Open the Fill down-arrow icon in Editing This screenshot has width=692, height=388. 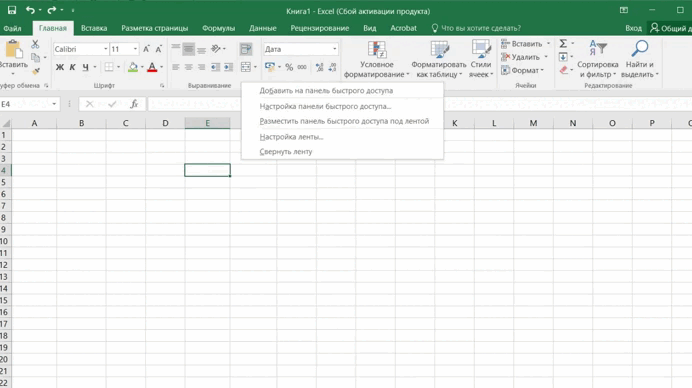563,57
